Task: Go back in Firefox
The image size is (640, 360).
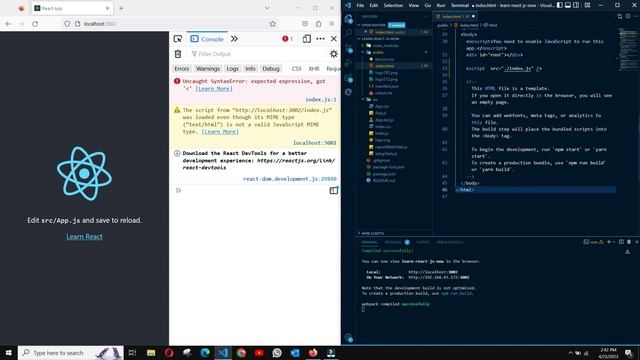Action: pyautogui.click(x=8, y=24)
